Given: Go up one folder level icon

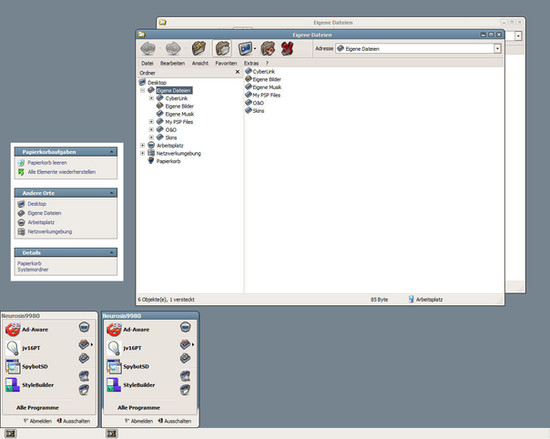Looking at the screenshot, I should coord(199,48).
